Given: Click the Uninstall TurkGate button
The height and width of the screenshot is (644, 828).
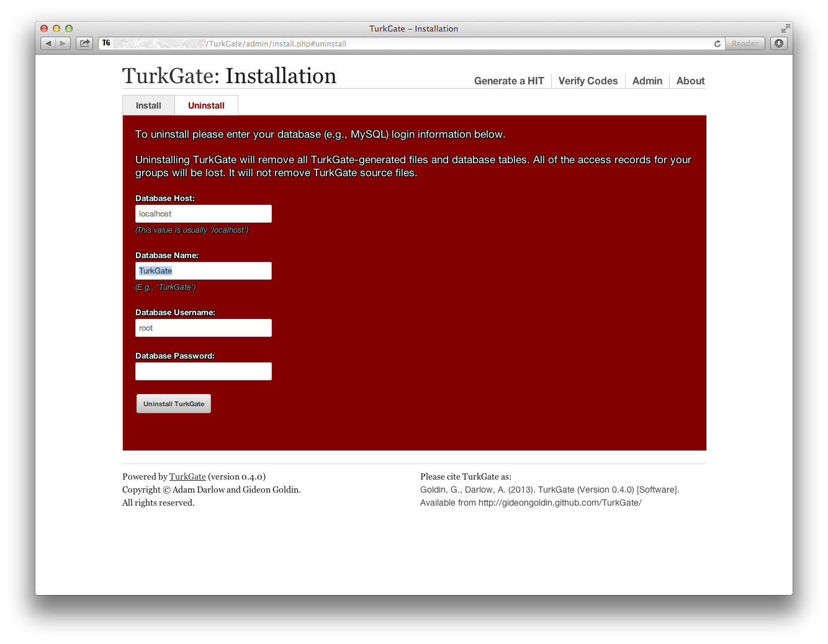Looking at the screenshot, I should pos(174,404).
